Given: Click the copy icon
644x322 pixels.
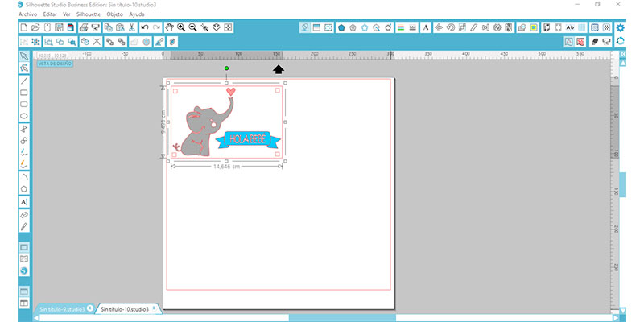Looking at the screenshot, I should 108,27.
